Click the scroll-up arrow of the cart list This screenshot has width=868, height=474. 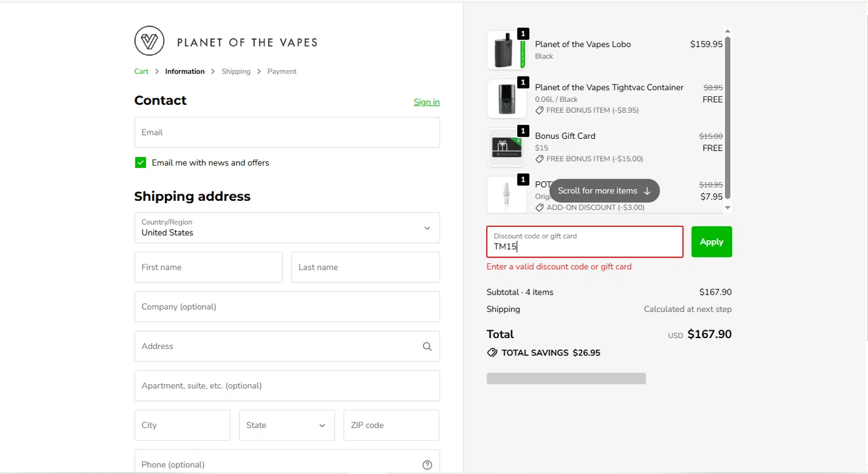pyautogui.click(x=727, y=31)
